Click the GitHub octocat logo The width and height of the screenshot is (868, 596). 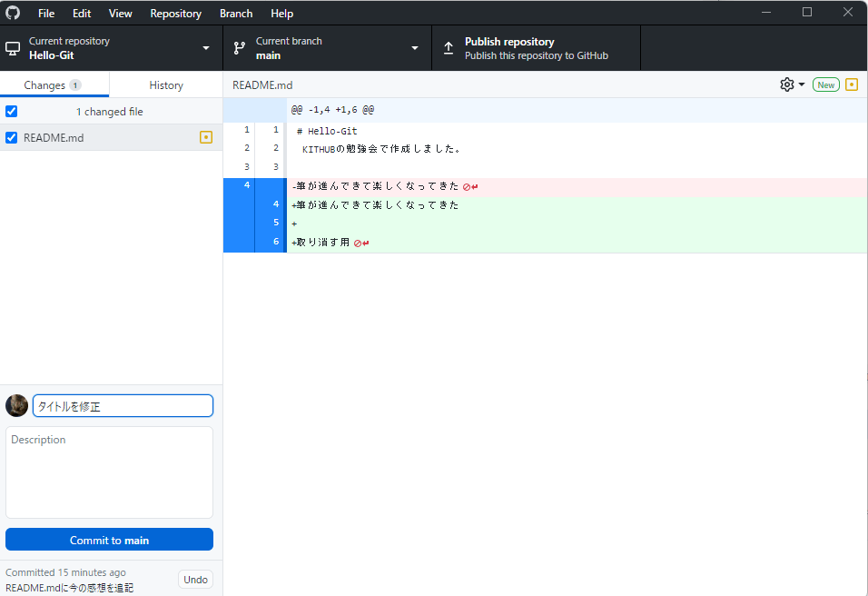tap(12, 13)
